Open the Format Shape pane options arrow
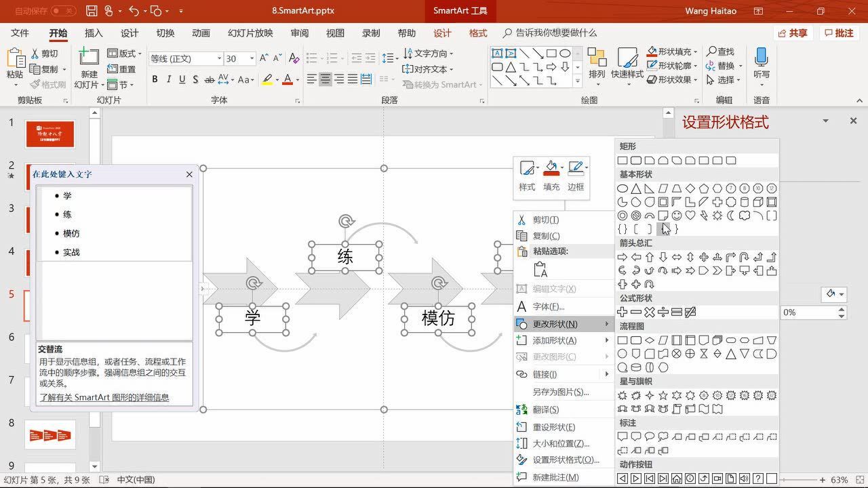Screen dimensions: 868x488 pyautogui.click(x=825, y=121)
